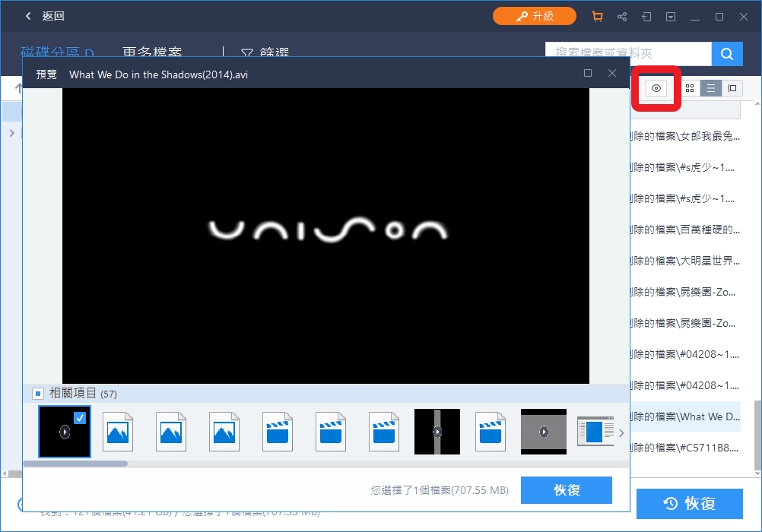Select the black thumbnail with grey vertical bar
Screen dimensions: 762x532
click(437, 432)
